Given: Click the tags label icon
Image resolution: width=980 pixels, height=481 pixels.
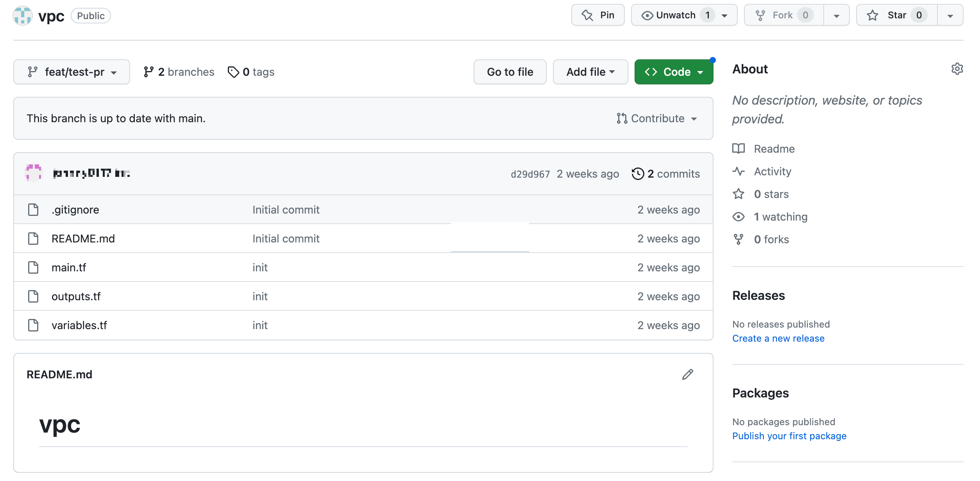Looking at the screenshot, I should [x=233, y=72].
